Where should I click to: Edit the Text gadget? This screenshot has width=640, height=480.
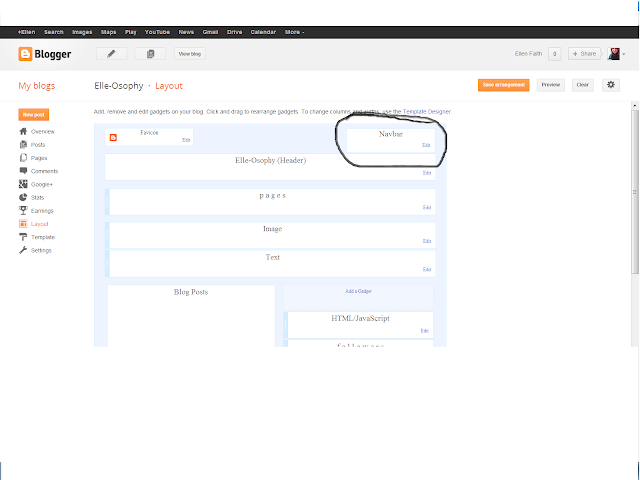[x=427, y=269]
